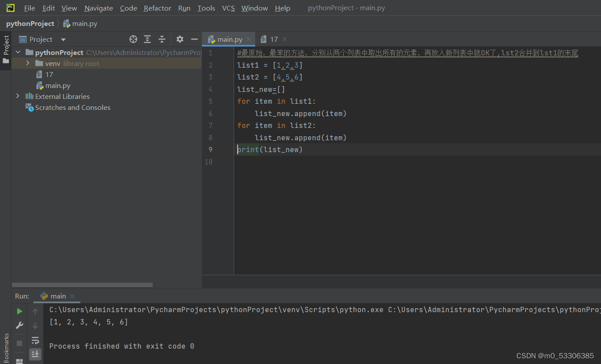Viewport: 601px width, 364px height.
Task: Open the Help menu
Action: click(282, 8)
